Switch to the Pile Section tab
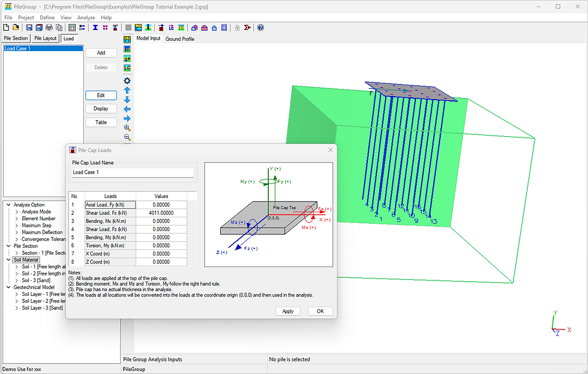This screenshot has width=588, height=374. pyautogui.click(x=16, y=38)
